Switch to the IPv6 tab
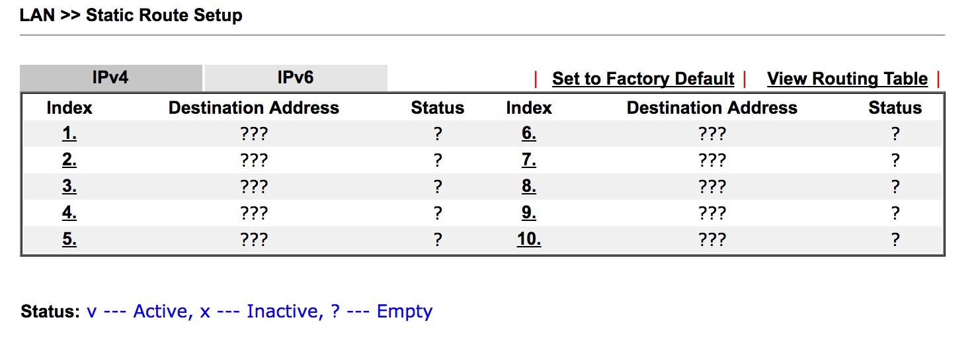The height and width of the screenshot is (340, 980). point(295,78)
